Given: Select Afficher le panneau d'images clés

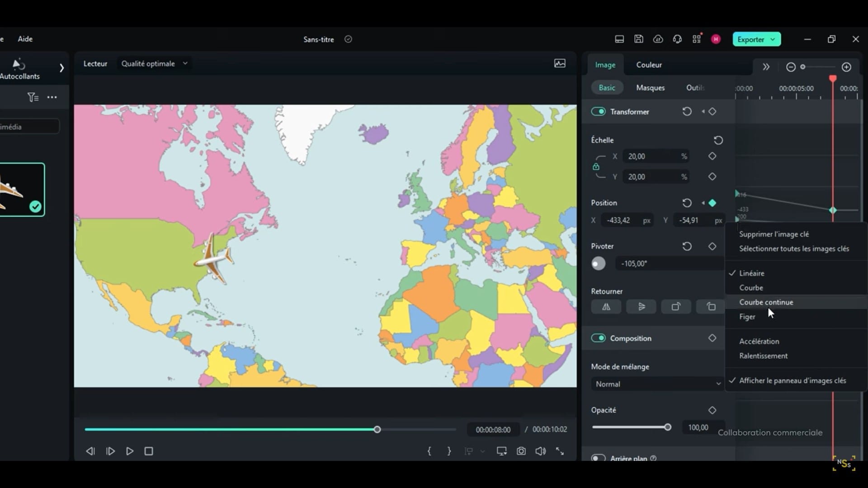Looking at the screenshot, I should click(793, 380).
